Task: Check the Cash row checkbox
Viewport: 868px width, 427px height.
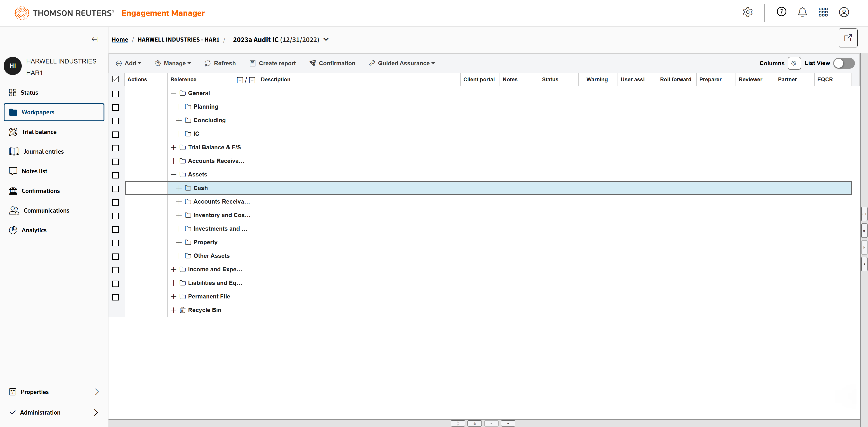Action: [x=116, y=189]
